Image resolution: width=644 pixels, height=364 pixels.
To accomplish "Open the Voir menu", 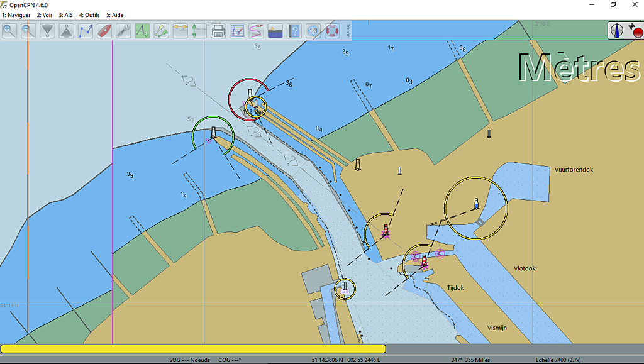I will click(45, 14).
